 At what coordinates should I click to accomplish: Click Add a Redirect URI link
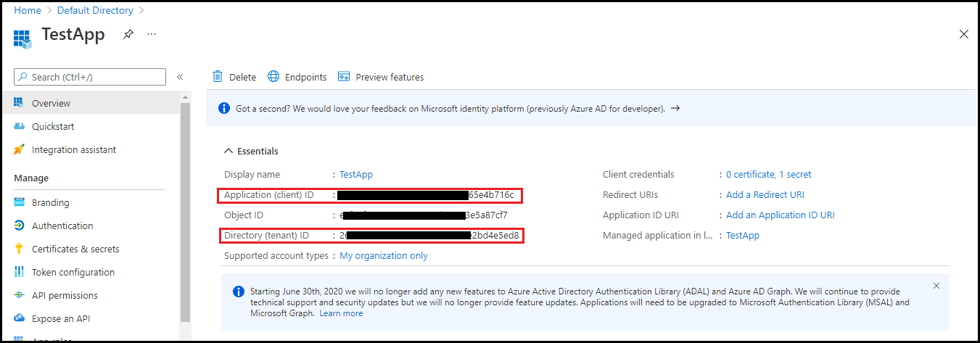pos(765,194)
